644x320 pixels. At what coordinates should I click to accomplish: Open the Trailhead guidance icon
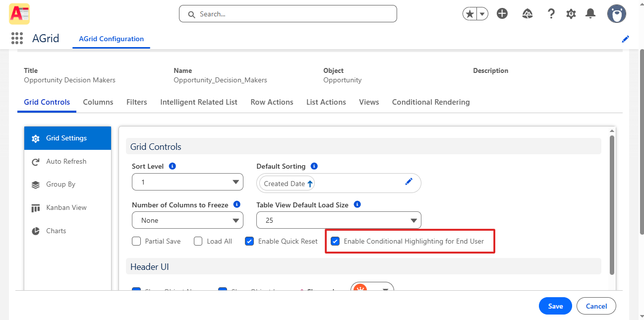pos(527,14)
